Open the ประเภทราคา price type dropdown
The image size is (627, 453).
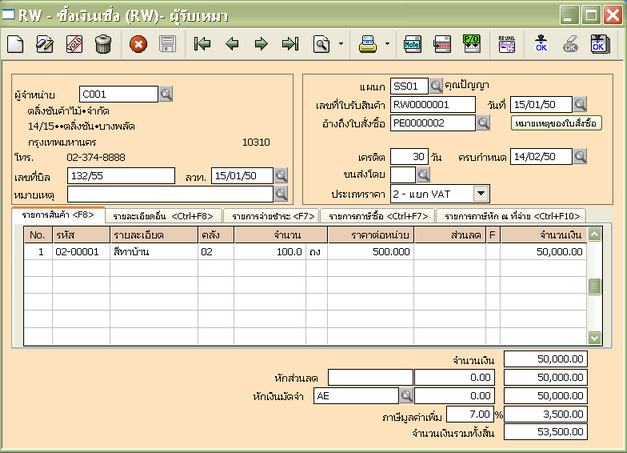click(x=480, y=193)
